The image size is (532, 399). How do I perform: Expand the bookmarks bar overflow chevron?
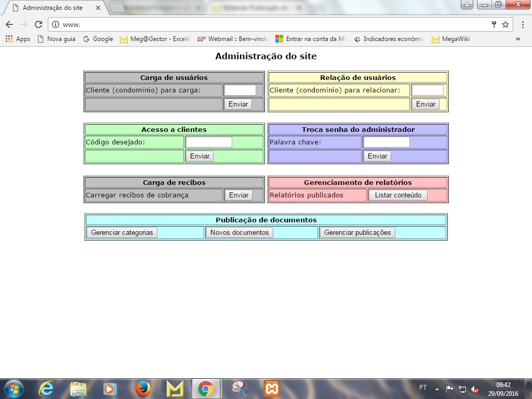coord(517,39)
